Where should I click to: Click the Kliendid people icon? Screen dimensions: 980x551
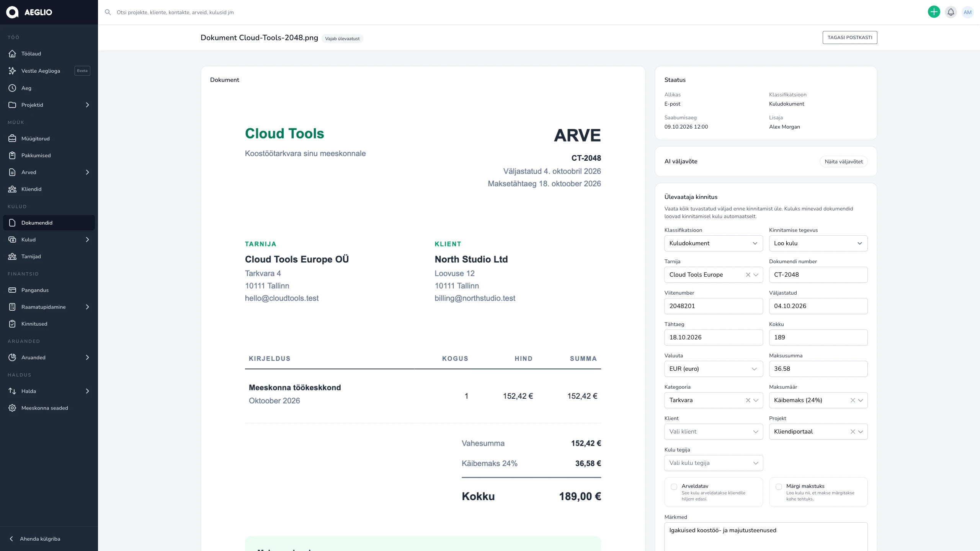click(x=12, y=189)
